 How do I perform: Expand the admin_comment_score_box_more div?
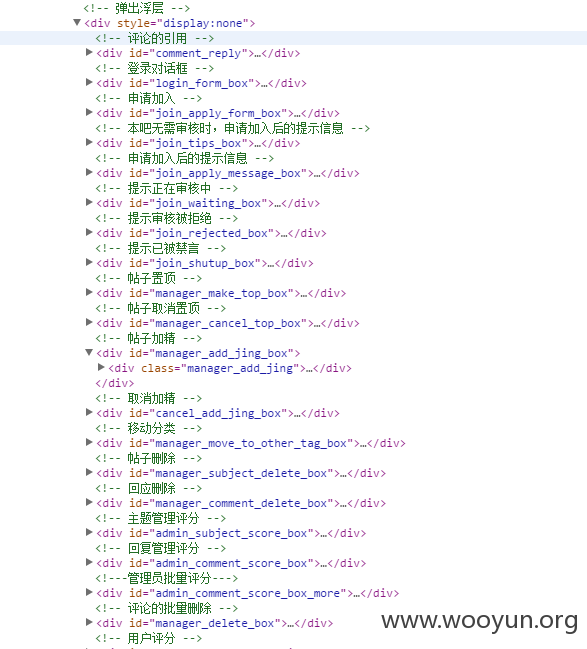pyautogui.click(x=89, y=592)
